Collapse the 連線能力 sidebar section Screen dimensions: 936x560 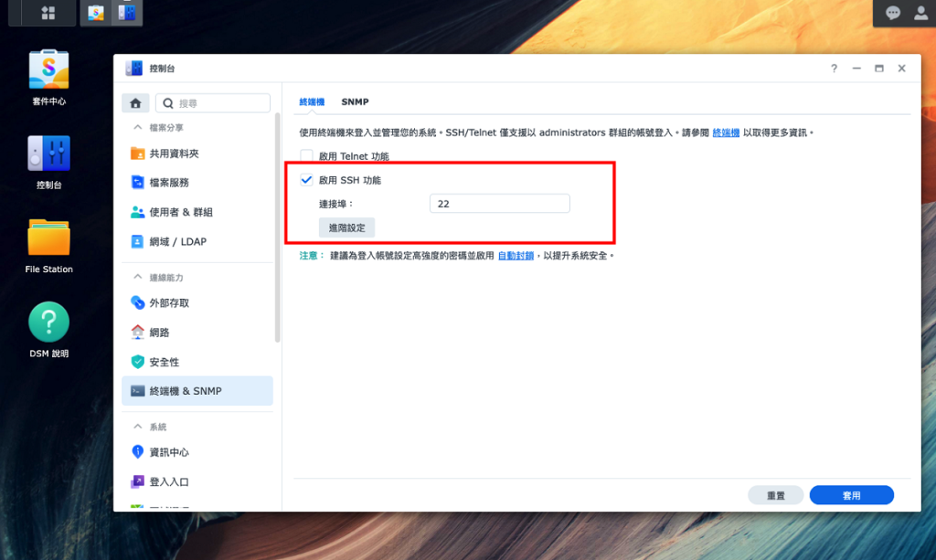pyautogui.click(x=138, y=277)
